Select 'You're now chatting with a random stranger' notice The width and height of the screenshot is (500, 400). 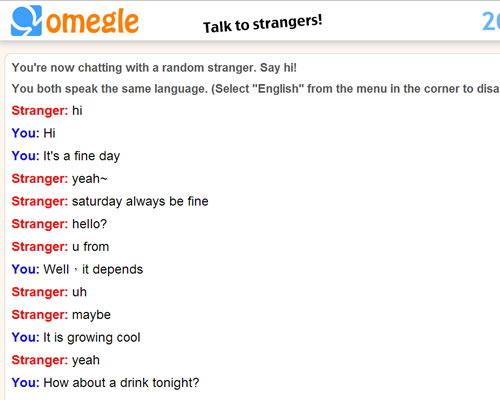click(154, 68)
